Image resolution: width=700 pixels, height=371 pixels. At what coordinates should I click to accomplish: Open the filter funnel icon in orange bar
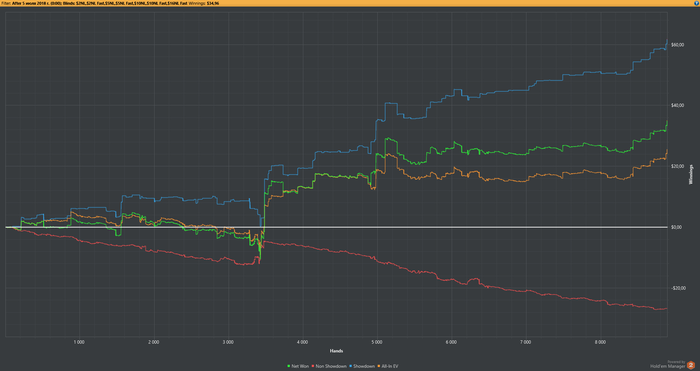click(x=697, y=3)
